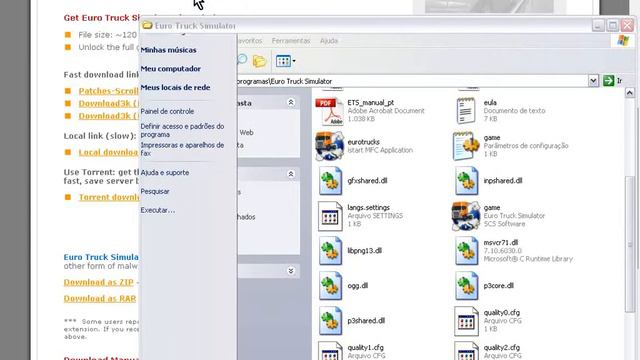This screenshot has width=640, height=360.
Task: Open Meus locais de rede
Action: [x=175, y=87]
